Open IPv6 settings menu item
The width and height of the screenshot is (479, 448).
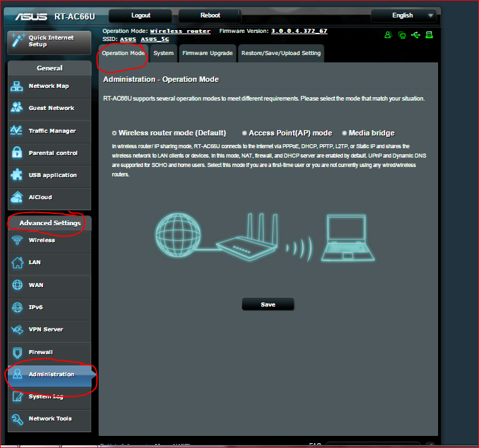(x=50, y=308)
